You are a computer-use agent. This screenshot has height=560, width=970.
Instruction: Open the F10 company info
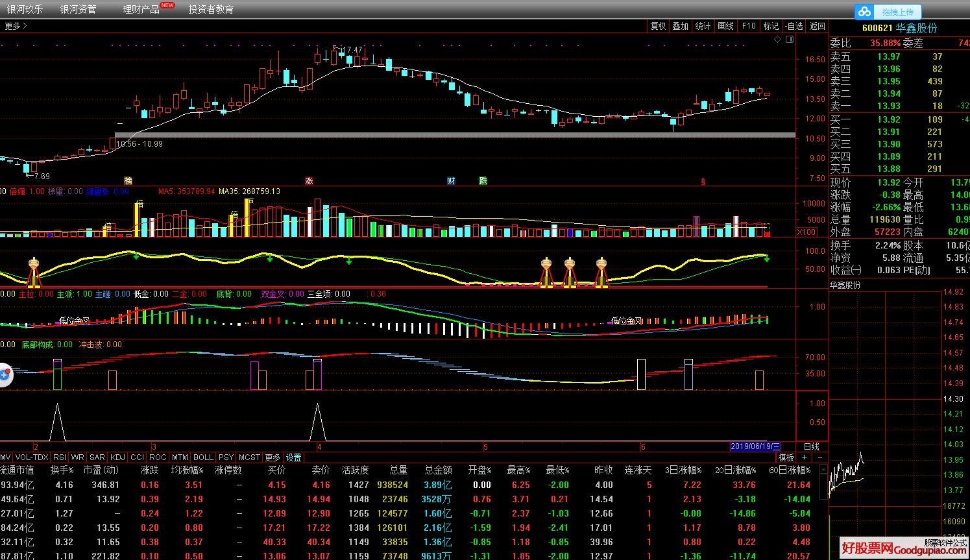point(749,26)
